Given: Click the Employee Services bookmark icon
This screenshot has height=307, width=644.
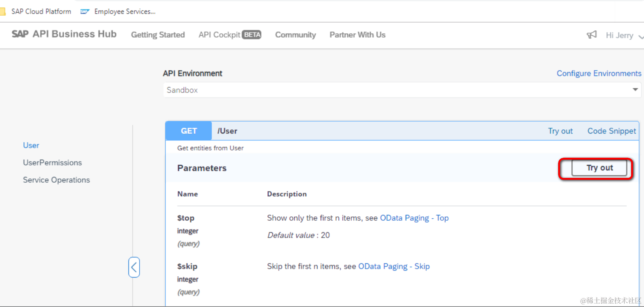Looking at the screenshot, I should pos(85,12).
